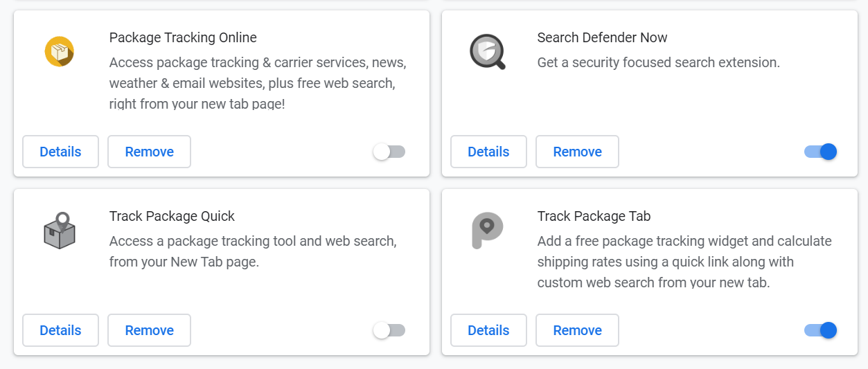
Task: Click the Track Package Quick icon
Action: coord(60,231)
